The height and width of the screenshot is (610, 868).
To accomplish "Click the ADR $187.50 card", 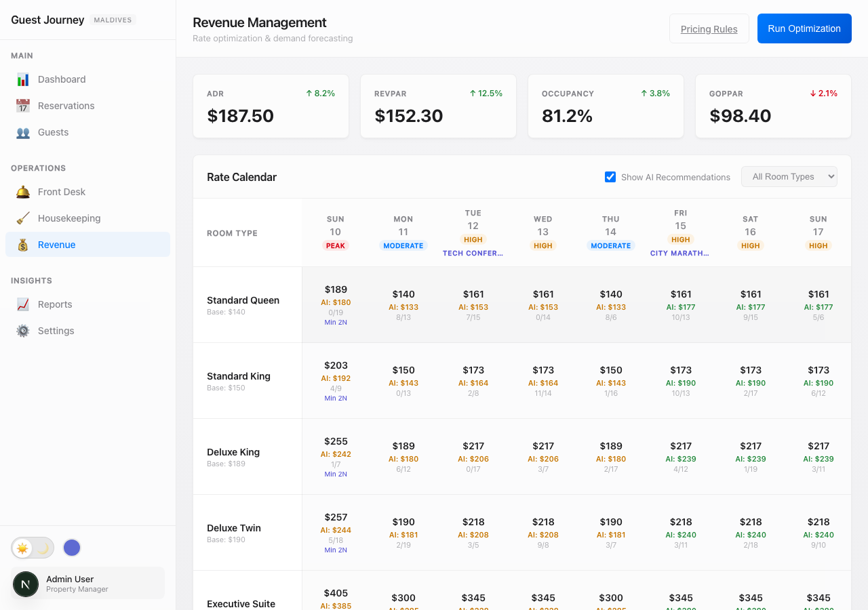I will pyautogui.click(x=271, y=106).
